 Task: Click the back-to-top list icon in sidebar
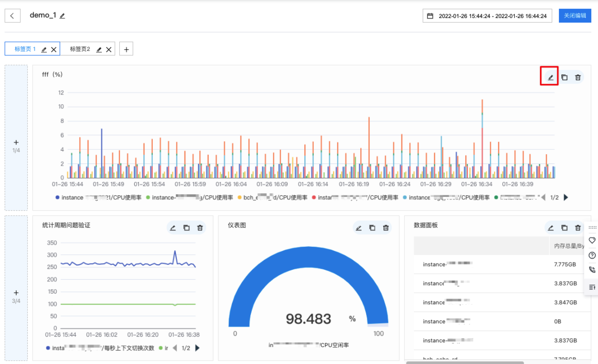592,287
